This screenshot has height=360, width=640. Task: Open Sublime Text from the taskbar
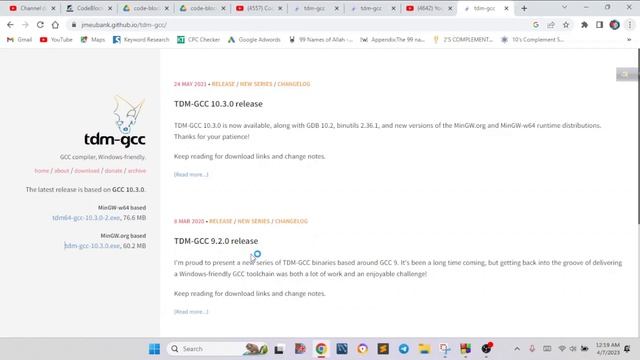(383, 349)
